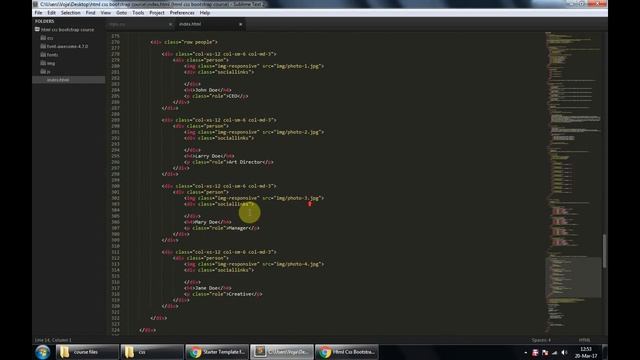
Task: Open the network icon in tray
Action: [555, 353]
